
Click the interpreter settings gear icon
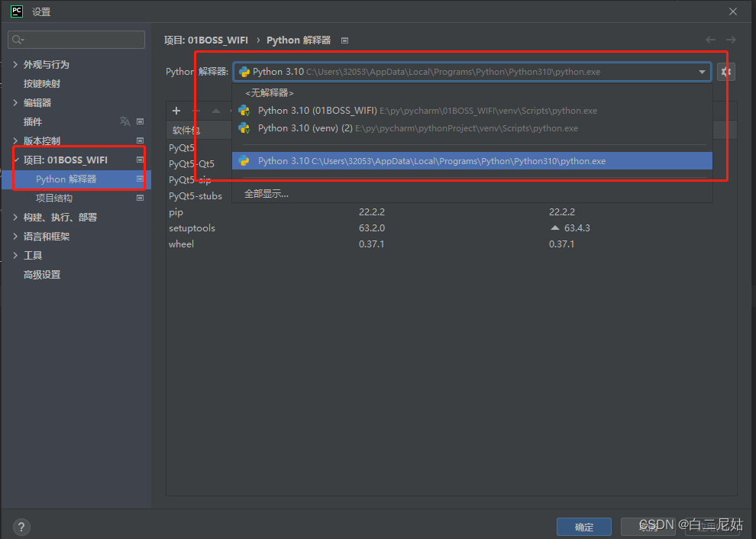point(725,73)
